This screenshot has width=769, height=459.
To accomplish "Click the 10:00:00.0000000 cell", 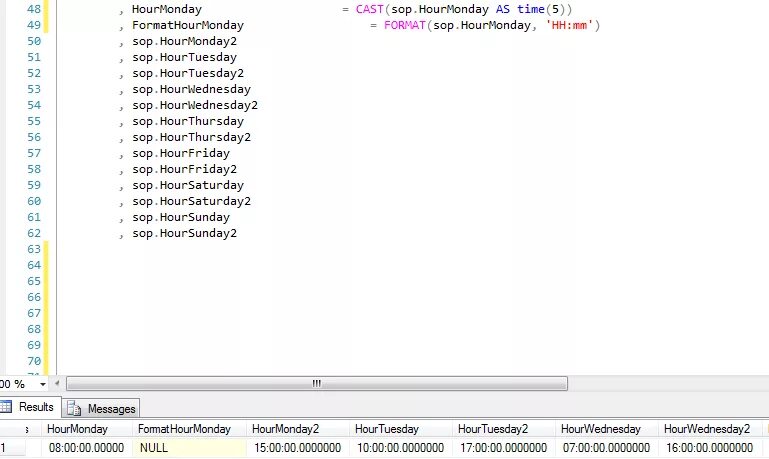I will (401, 448).
